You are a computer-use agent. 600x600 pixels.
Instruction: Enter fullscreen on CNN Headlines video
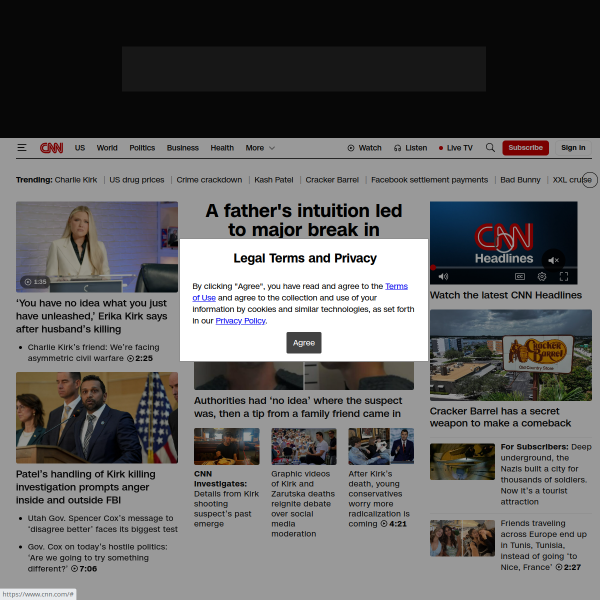coord(564,276)
